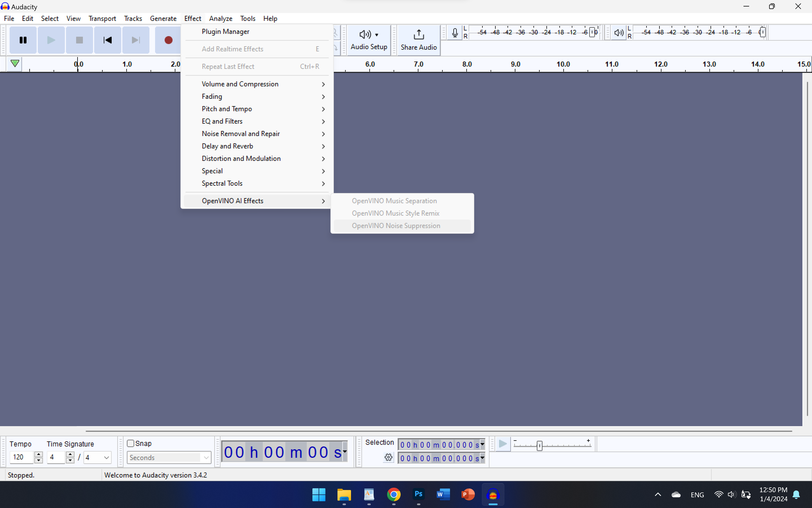This screenshot has width=812, height=508.
Task: Expand Volume and Compression submenu
Action: point(257,84)
